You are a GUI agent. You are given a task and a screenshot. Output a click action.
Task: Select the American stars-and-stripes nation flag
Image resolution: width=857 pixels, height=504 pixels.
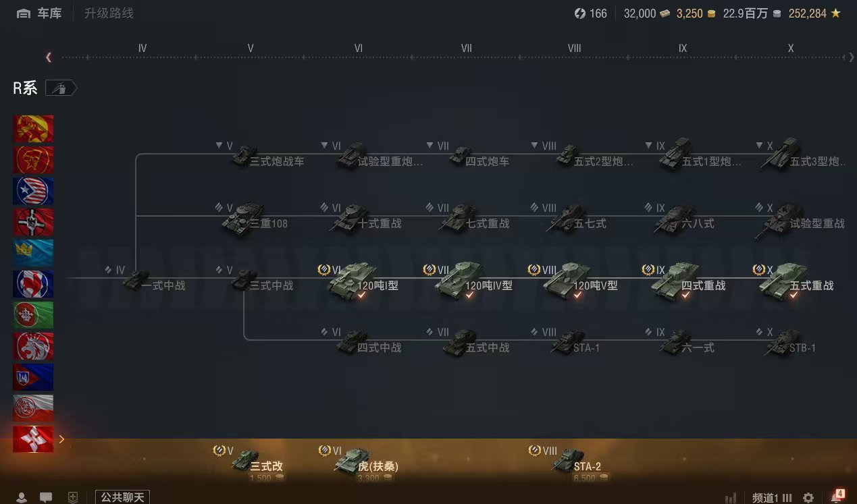coord(33,191)
